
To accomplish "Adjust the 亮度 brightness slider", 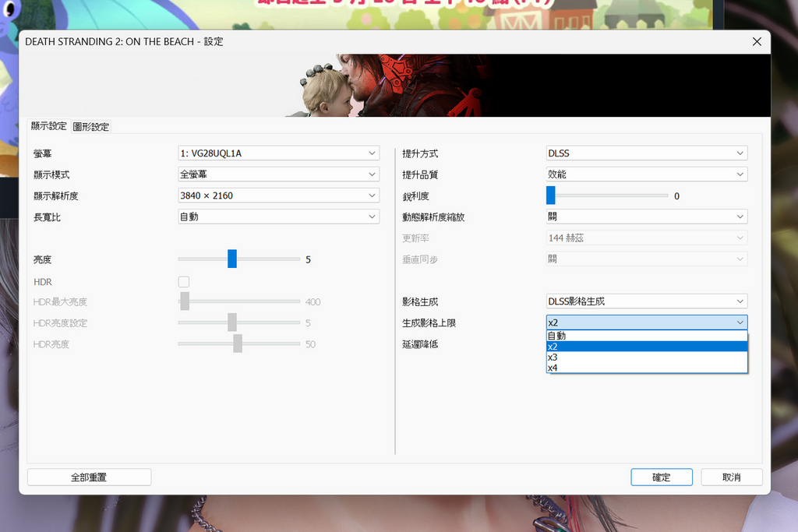I will click(x=231, y=259).
